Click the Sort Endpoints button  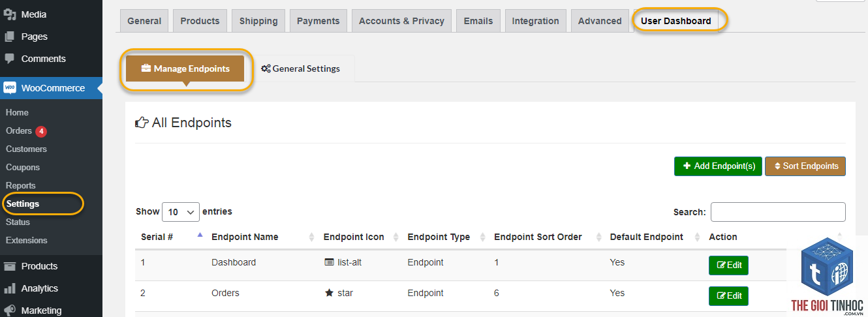805,166
